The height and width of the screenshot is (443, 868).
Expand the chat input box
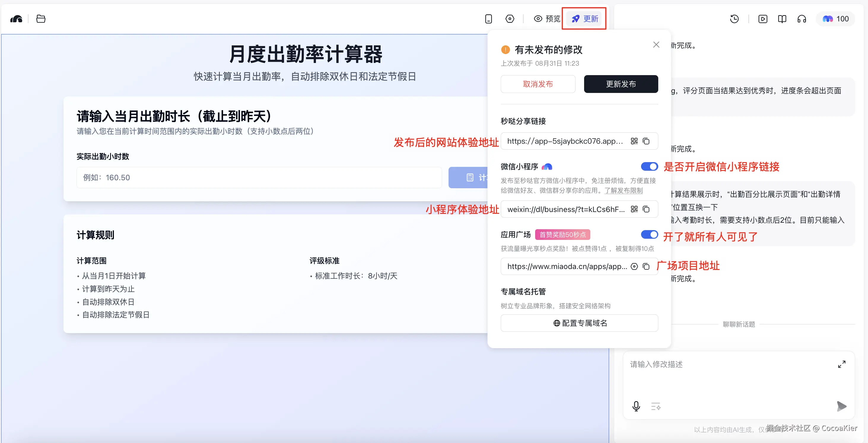coord(842,364)
